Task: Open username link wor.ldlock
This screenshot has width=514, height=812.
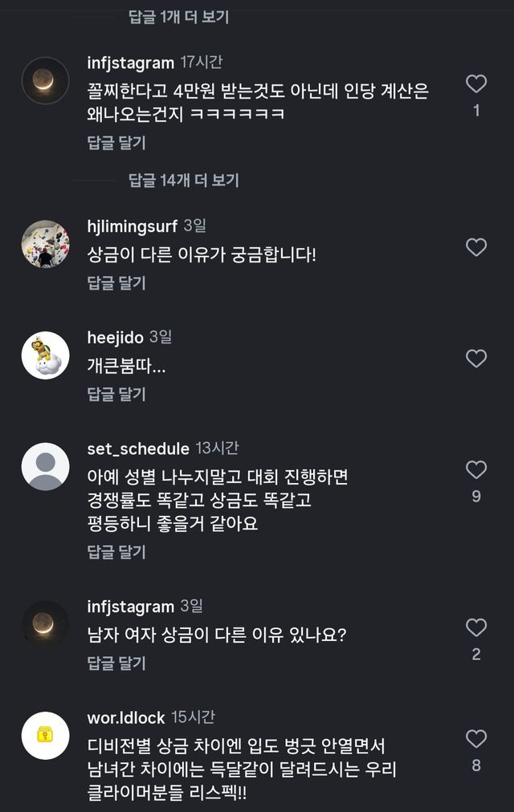Action: 125,717
